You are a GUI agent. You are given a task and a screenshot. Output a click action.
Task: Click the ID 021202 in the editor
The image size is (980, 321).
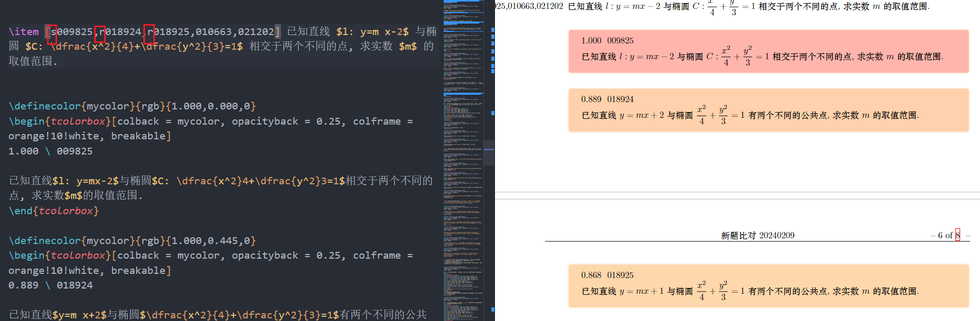pyautogui.click(x=256, y=32)
